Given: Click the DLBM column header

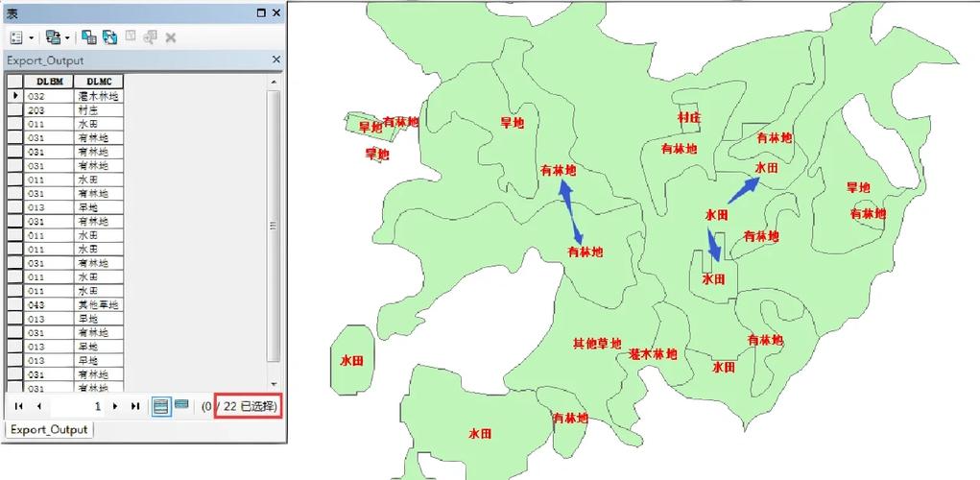Looking at the screenshot, I should [x=49, y=82].
